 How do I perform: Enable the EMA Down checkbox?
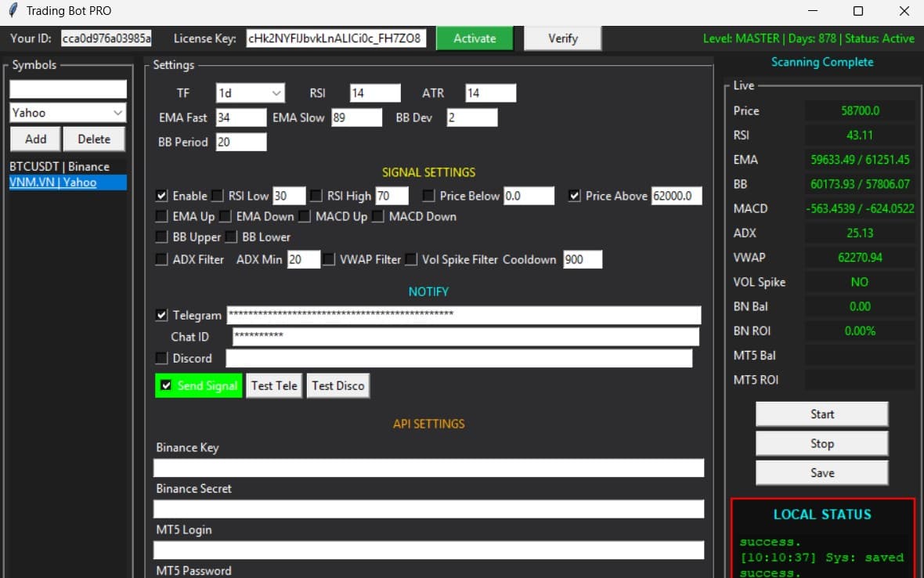pos(225,216)
